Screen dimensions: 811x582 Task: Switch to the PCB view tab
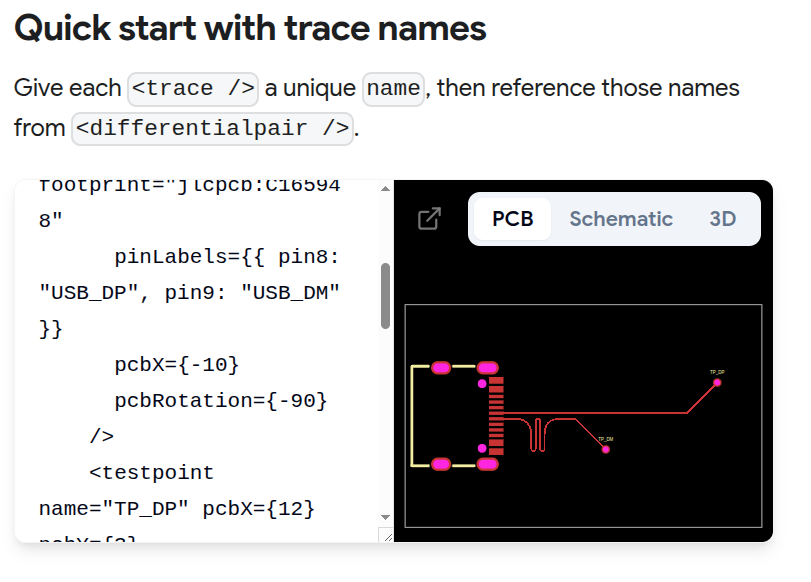(x=512, y=219)
